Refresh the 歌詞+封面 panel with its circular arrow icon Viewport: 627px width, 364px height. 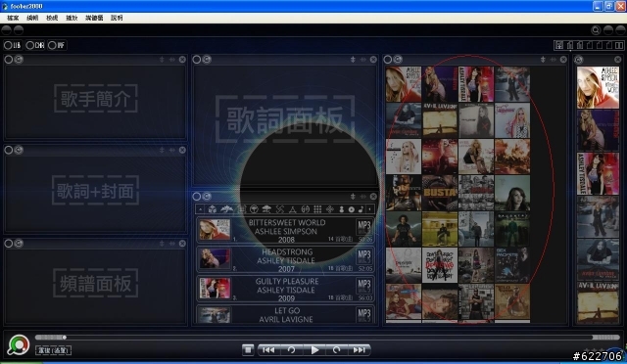[x=19, y=150]
